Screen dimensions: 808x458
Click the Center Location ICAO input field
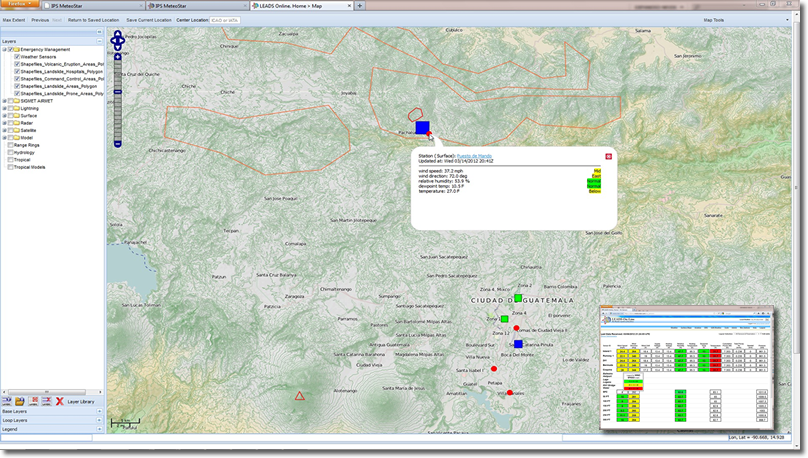coord(225,20)
